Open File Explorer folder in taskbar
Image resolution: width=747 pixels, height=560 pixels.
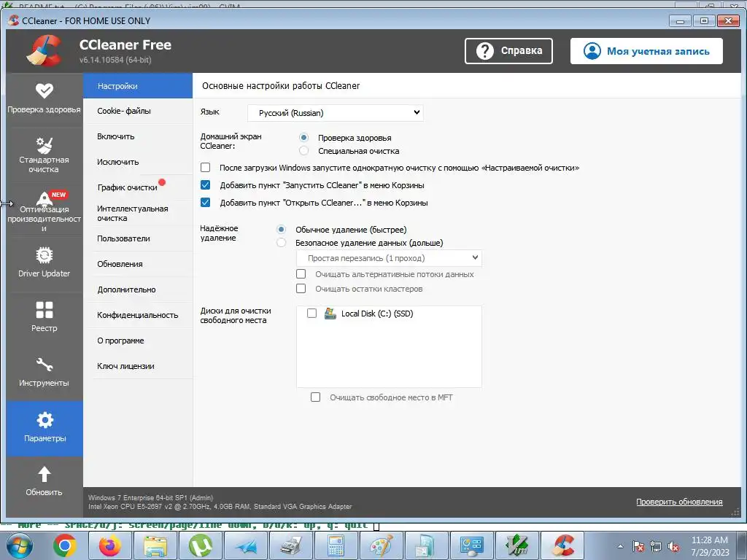point(155,545)
